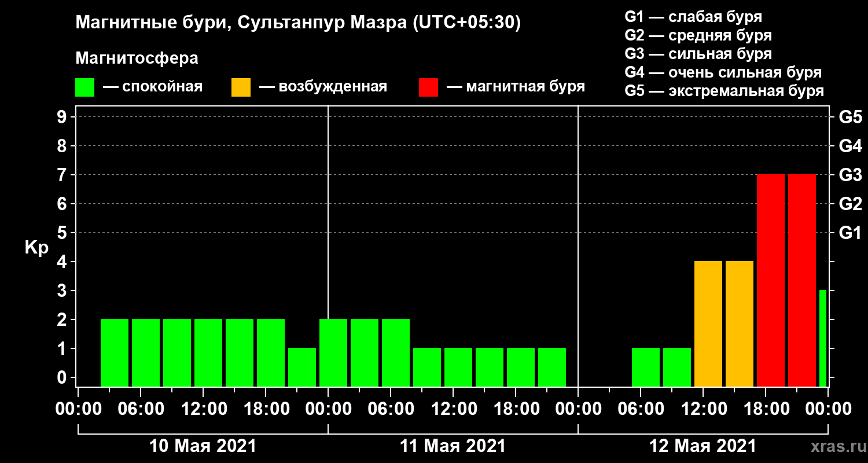The image size is (868, 463).
Task: Click the right-axis 'G3' scale label
Action: tap(850, 175)
